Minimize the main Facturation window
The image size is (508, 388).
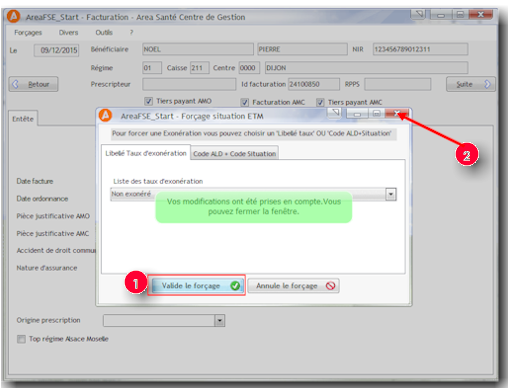pyautogui.click(x=441, y=15)
